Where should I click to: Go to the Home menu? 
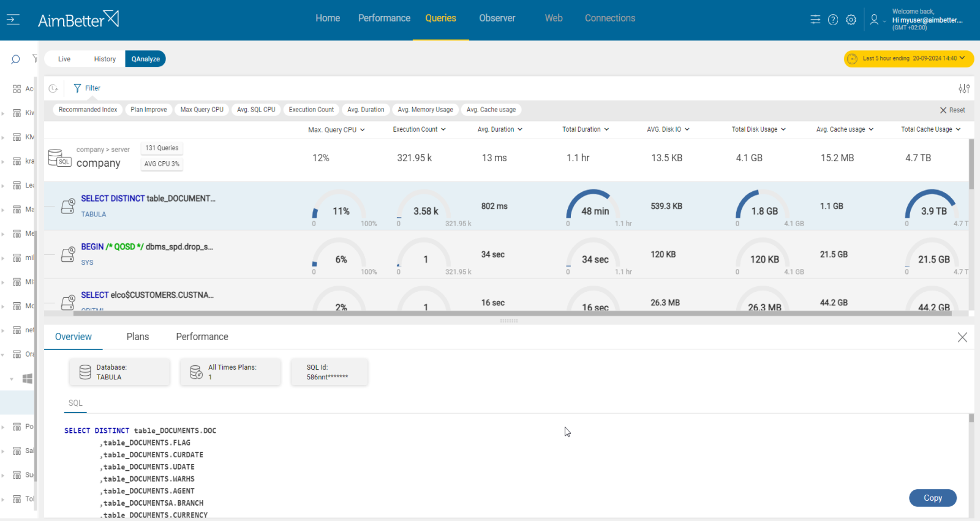click(328, 18)
